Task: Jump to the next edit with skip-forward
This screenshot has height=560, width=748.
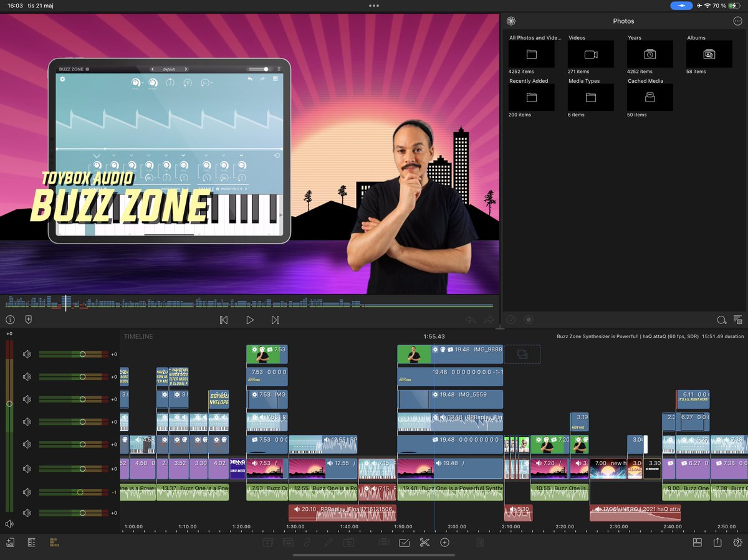Action: 275,320
